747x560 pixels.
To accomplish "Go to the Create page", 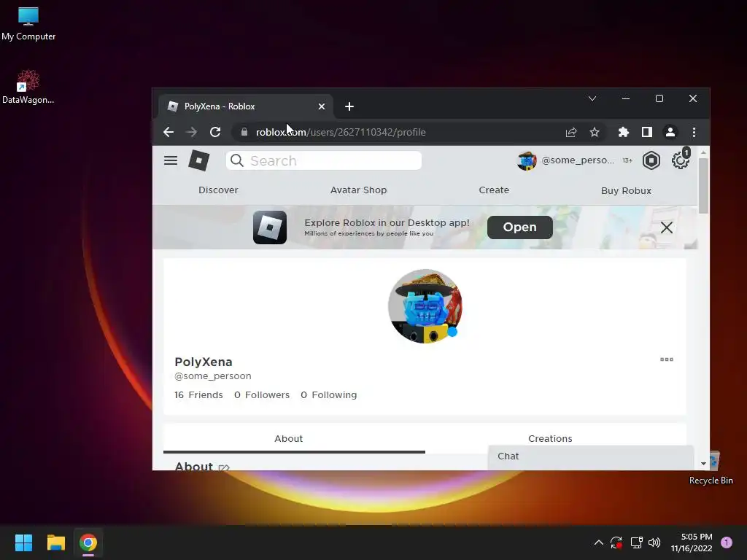I will 494,190.
